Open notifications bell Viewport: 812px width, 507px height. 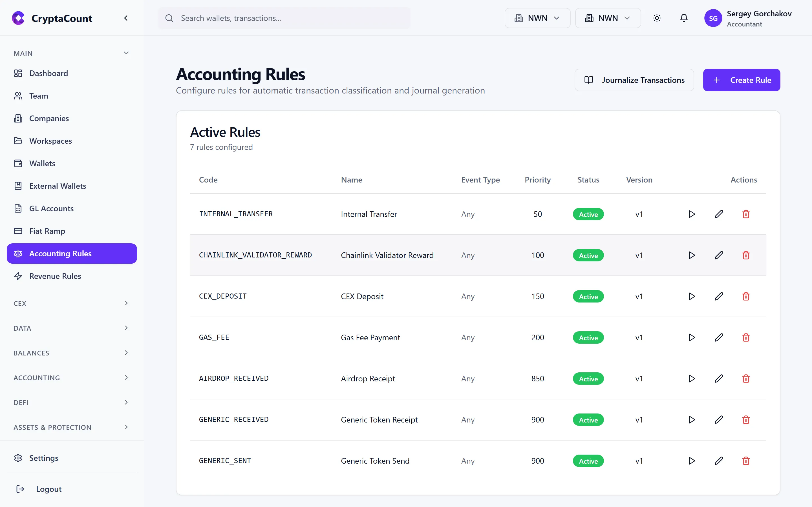tap(684, 18)
